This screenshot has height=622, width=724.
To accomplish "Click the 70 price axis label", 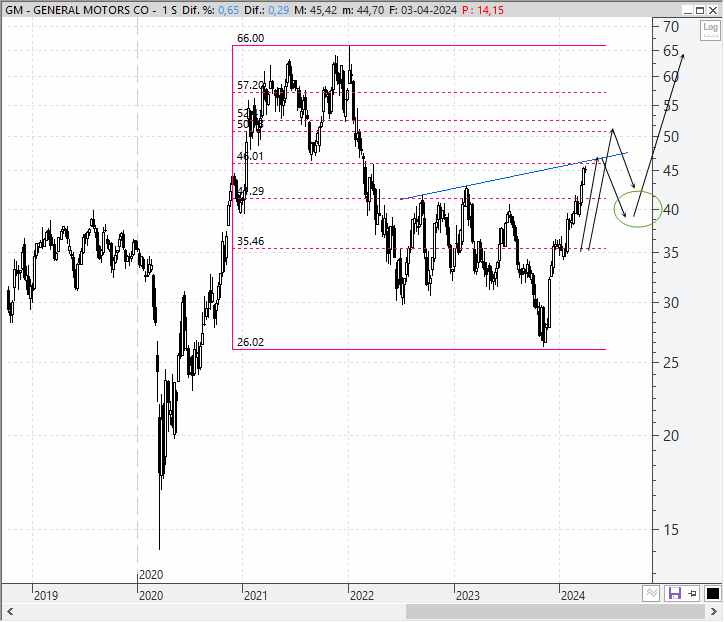I will 671,27.
